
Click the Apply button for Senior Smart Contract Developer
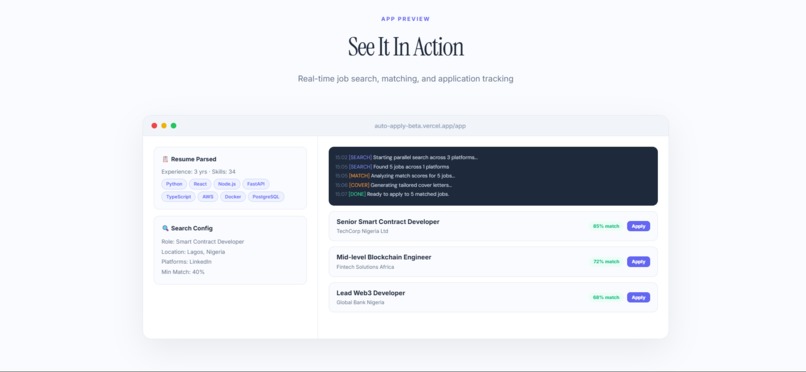638,226
